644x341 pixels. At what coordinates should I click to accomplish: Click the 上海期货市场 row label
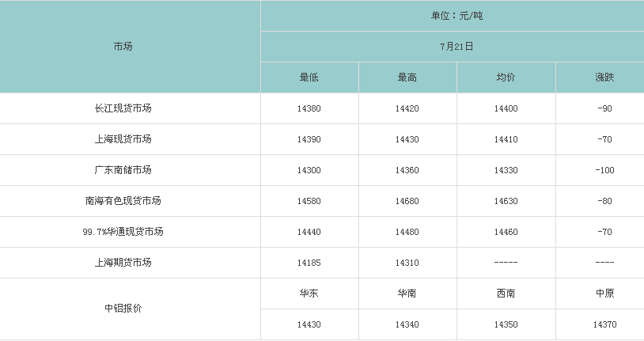123,262
